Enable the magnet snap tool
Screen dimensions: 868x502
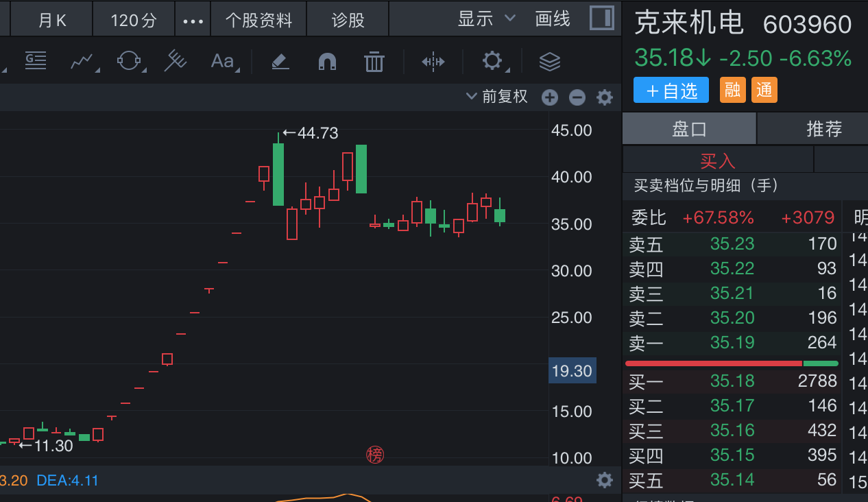pos(327,62)
